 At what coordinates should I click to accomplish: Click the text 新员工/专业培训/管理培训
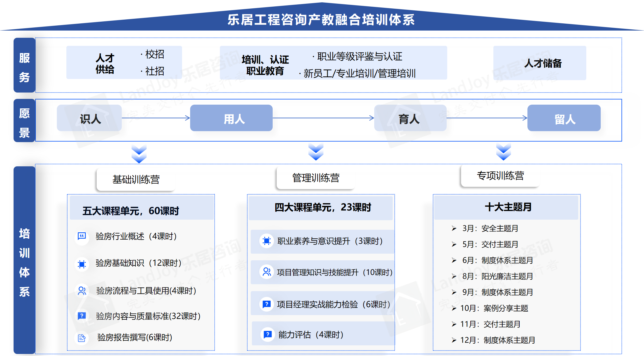coord(360,74)
